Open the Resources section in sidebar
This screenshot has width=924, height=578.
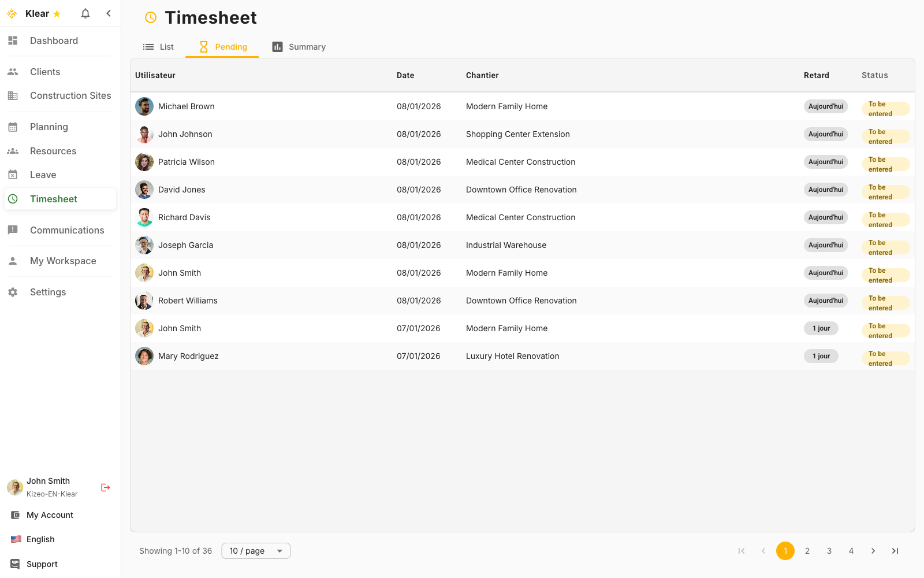tap(53, 151)
